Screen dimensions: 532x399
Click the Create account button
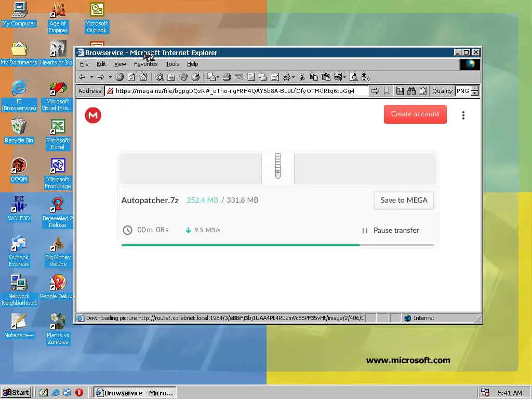coord(415,114)
